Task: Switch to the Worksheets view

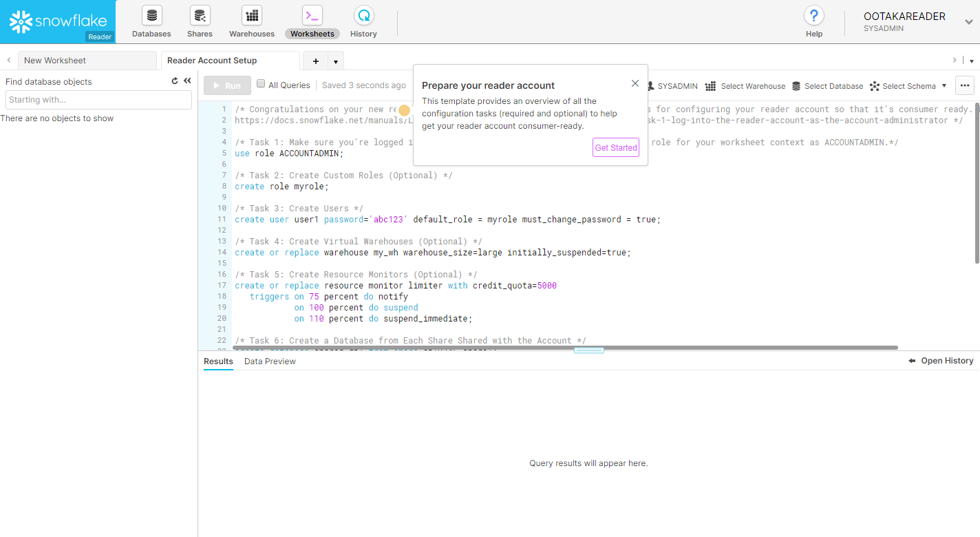Action: [312, 21]
